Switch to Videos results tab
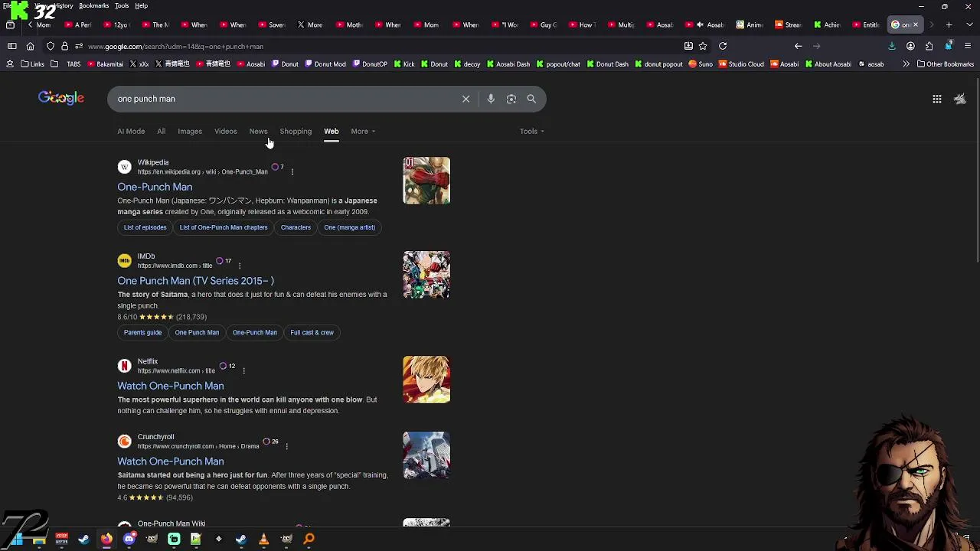Image resolution: width=980 pixels, height=551 pixels. pyautogui.click(x=225, y=131)
